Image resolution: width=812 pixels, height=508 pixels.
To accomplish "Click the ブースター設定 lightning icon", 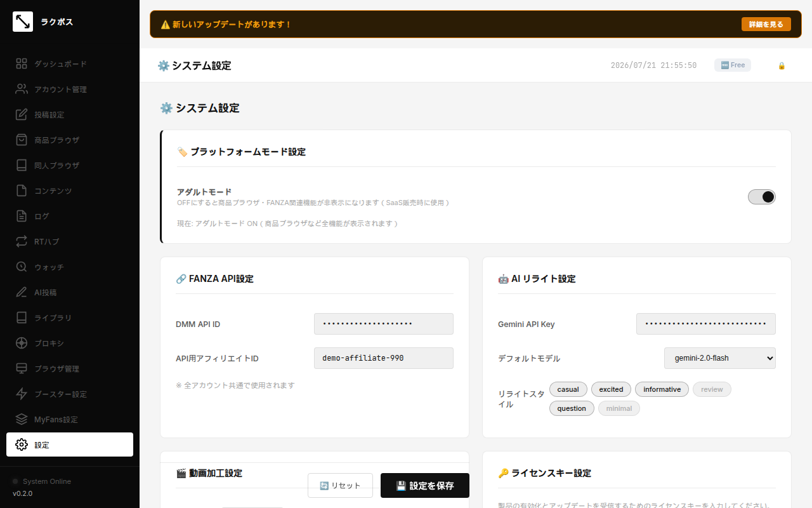I will click(x=22, y=394).
